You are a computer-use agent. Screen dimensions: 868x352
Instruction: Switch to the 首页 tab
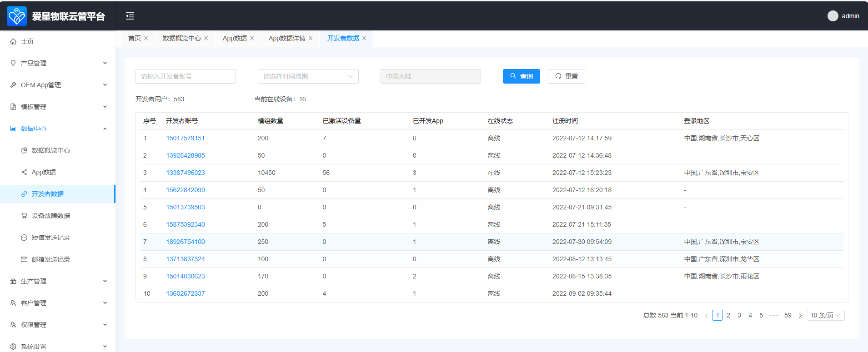point(135,38)
